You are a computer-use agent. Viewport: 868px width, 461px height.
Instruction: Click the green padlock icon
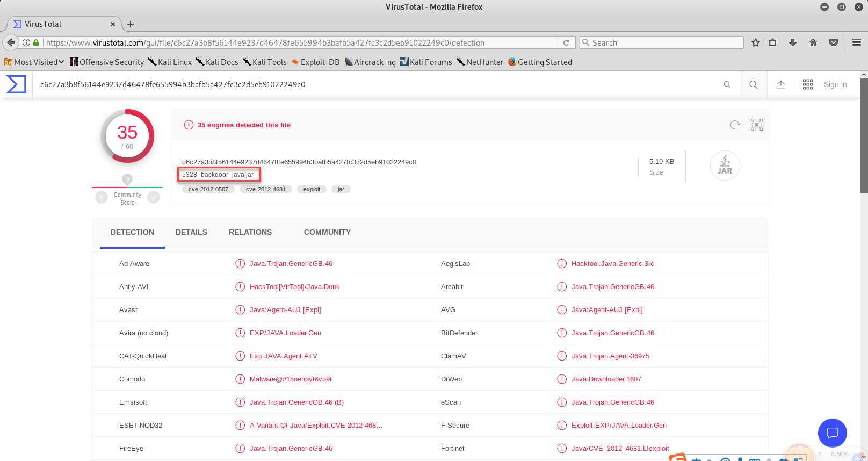pyautogui.click(x=36, y=42)
